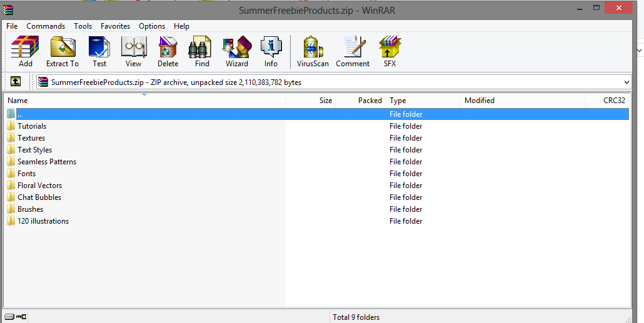The height and width of the screenshot is (323, 644).
Task: Select the Floral Vectors folder
Action: (39, 186)
